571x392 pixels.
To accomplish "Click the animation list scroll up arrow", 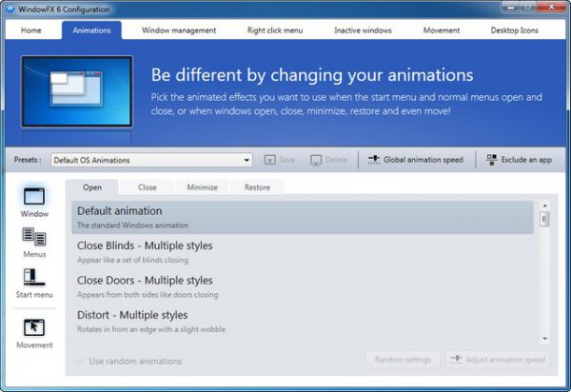I will [544, 206].
